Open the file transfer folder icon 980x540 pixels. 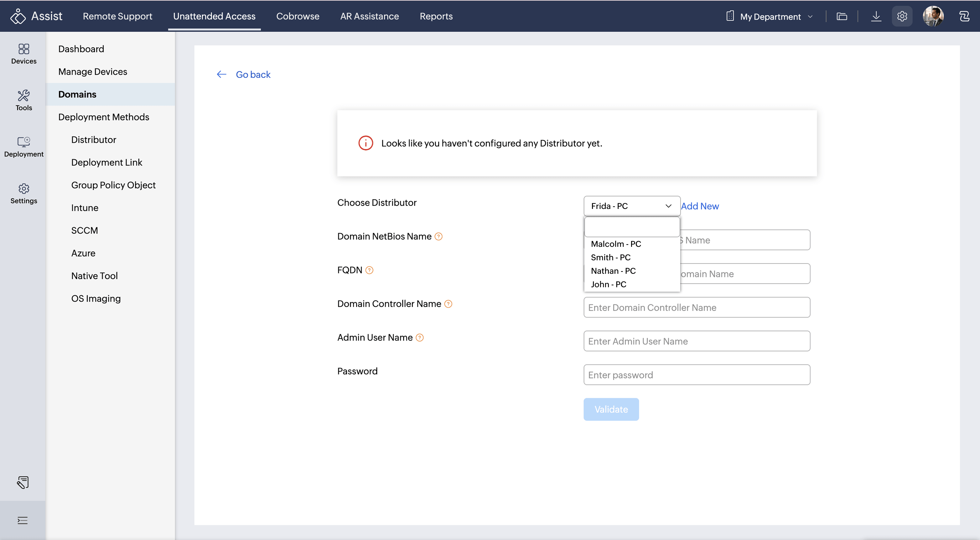pos(842,16)
